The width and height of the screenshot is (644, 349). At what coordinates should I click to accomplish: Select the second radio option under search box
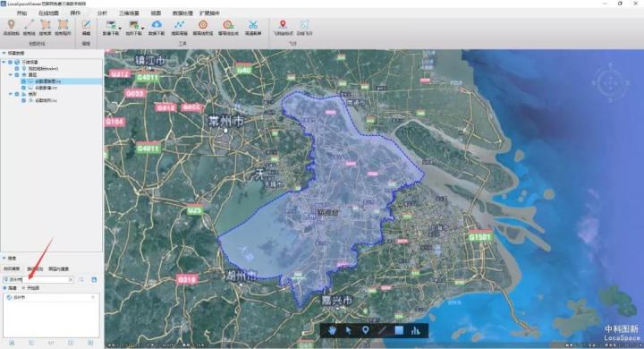[x=24, y=288]
